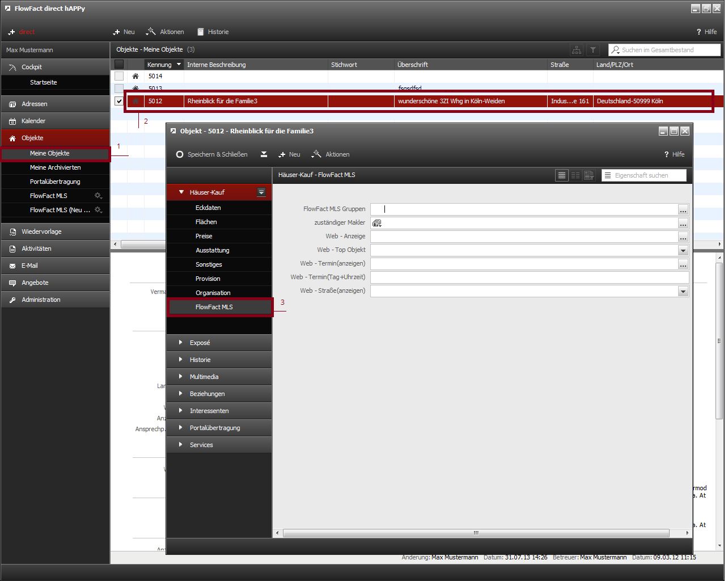Open Web - Top Objekt dropdown arrow
This screenshot has width=728, height=581.
[x=683, y=250]
